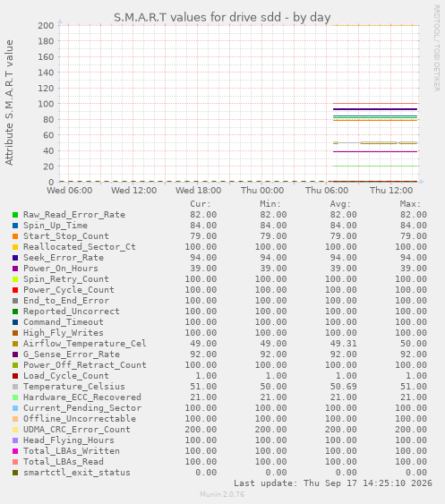The image size is (445, 504).
Task: Click the purple Power_On_Hours legend swatch
Action: [x=15, y=269]
